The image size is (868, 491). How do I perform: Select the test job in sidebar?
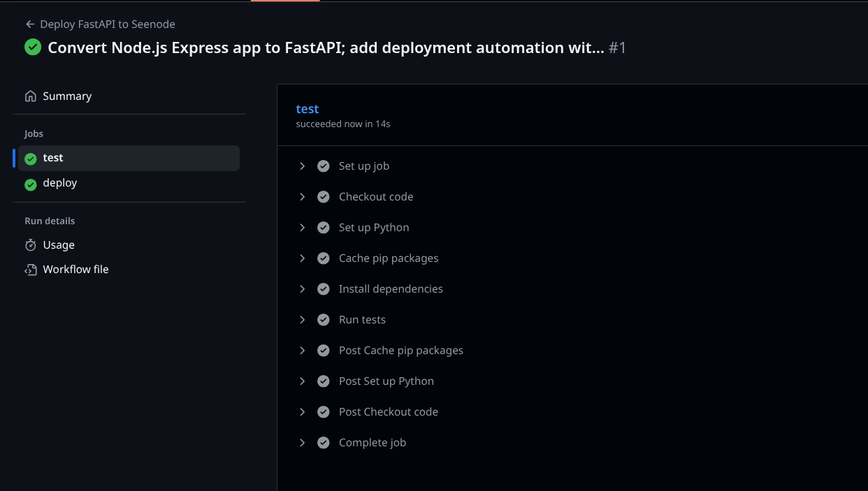point(129,159)
